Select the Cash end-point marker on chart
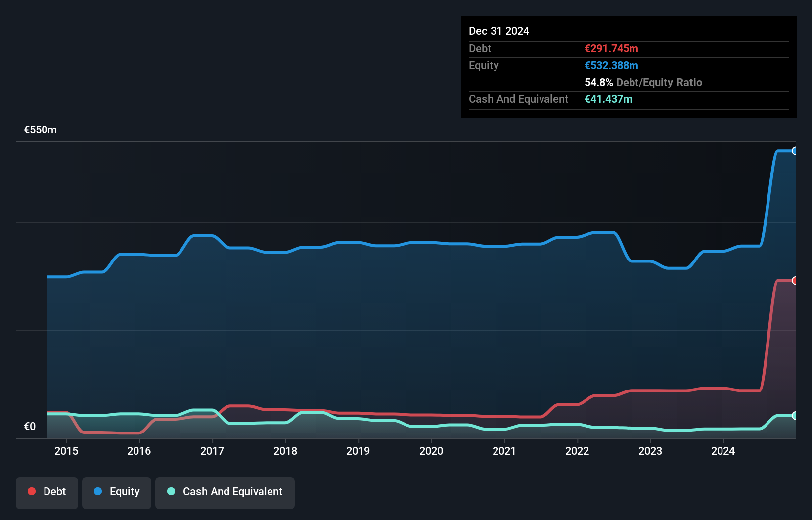This screenshot has width=812, height=520. pos(795,416)
